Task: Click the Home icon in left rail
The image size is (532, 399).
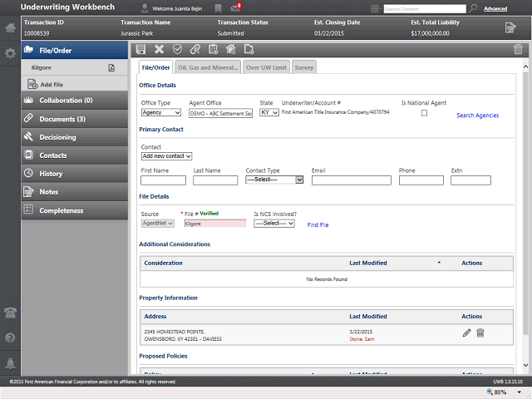Action: point(10,27)
